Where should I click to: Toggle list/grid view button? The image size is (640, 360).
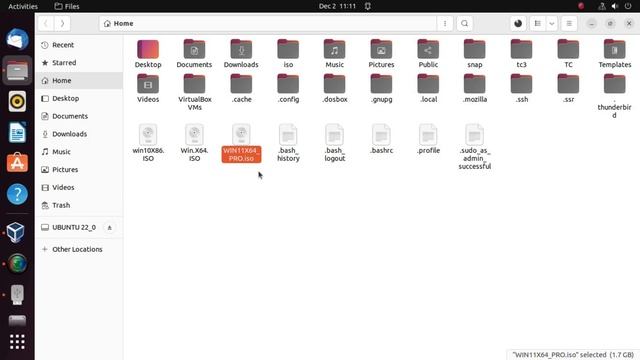click(538, 24)
